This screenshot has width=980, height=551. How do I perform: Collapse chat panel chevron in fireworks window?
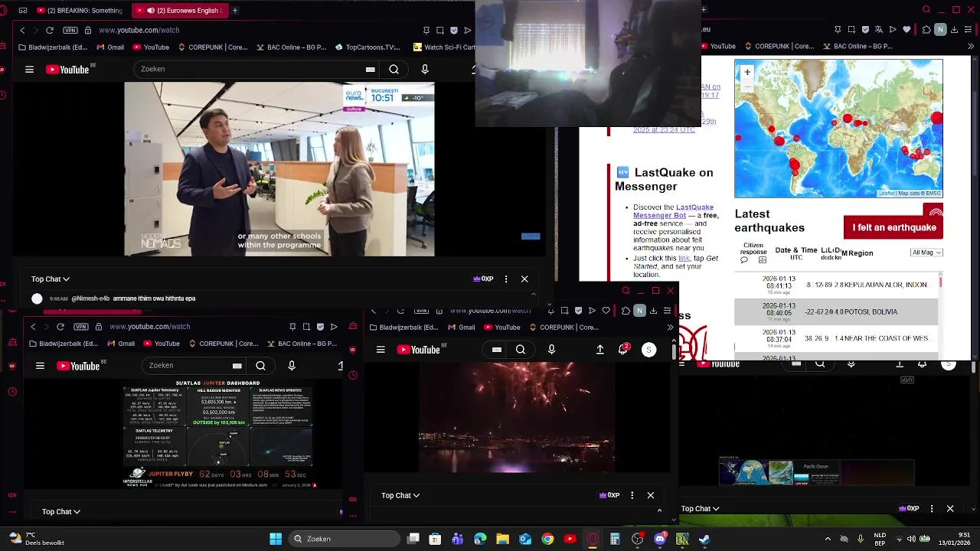point(659,510)
